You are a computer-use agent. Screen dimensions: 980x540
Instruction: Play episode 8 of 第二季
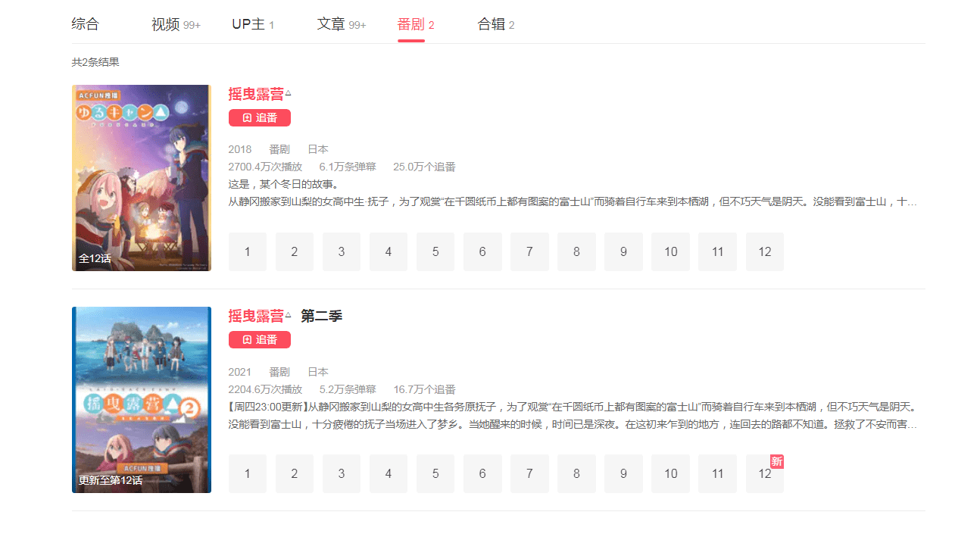tap(576, 473)
